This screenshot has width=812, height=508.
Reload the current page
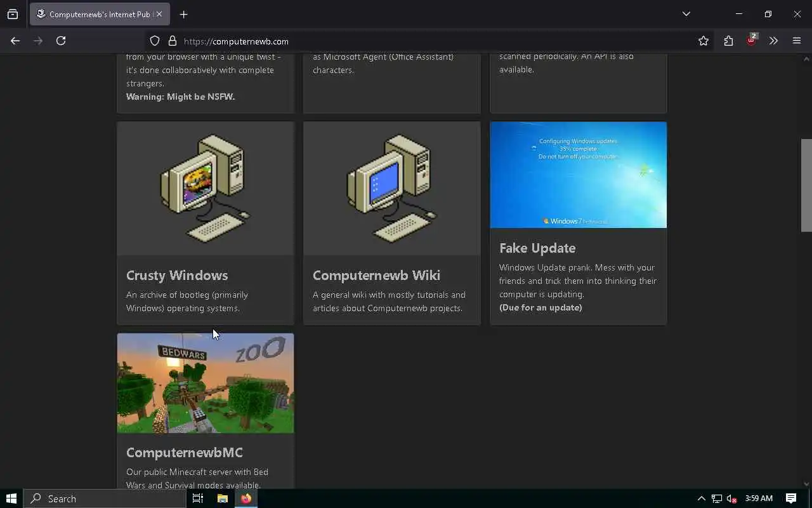(61, 41)
